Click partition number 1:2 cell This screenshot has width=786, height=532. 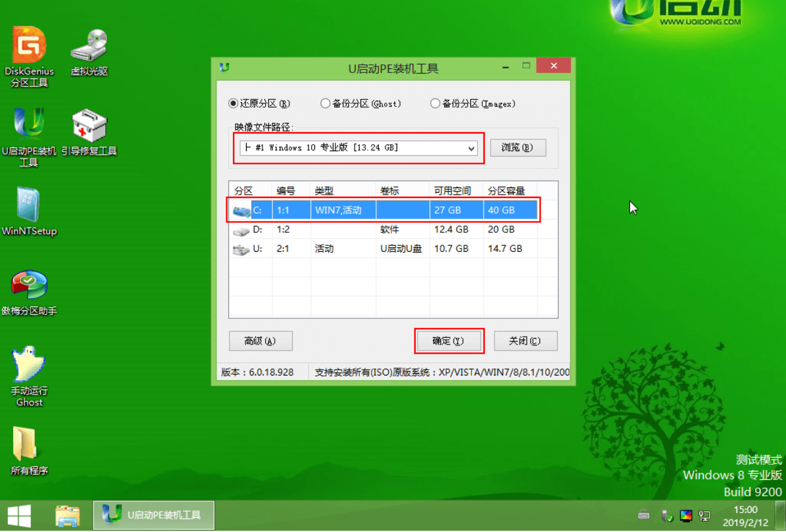pos(291,230)
